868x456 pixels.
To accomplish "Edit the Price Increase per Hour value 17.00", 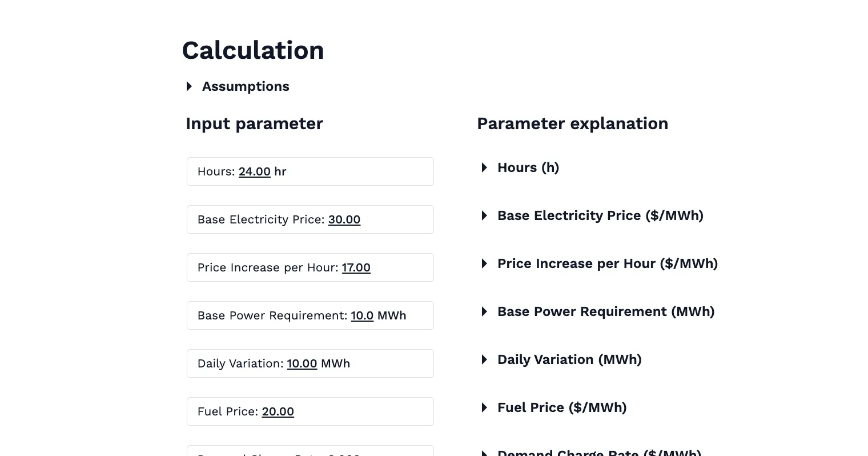I will coord(356,267).
